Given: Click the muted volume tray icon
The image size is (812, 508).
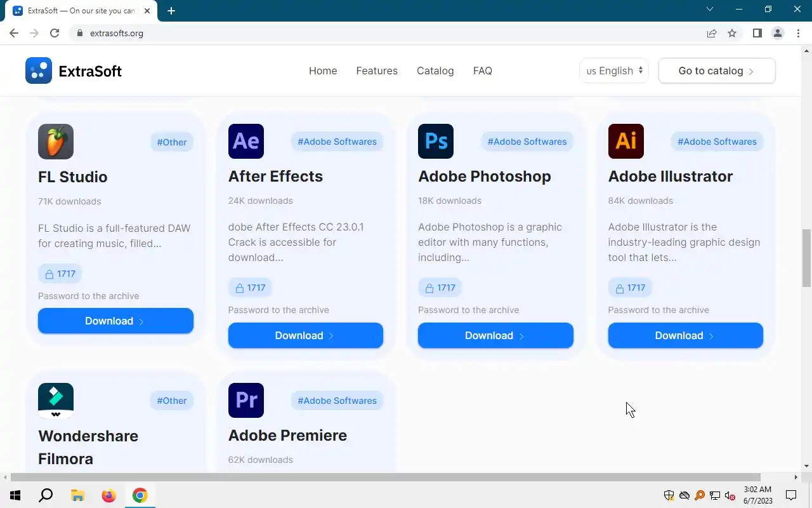Looking at the screenshot, I should point(730,495).
